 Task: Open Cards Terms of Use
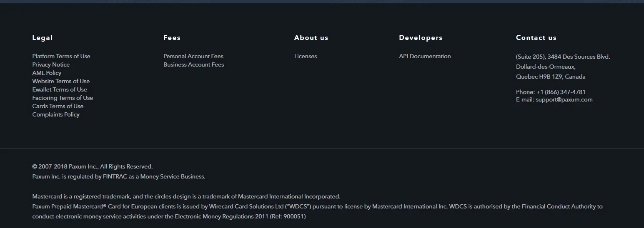[58, 106]
